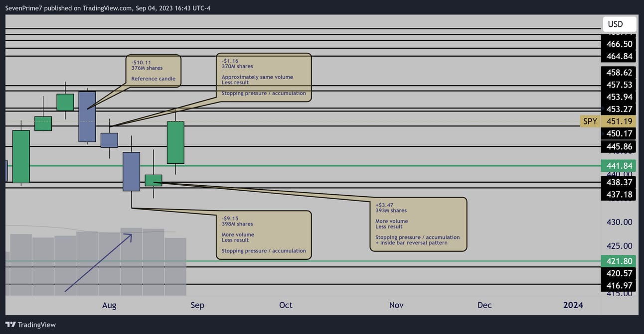
Task: Click the Nov label on time axis
Action: (x=396, y=305)
